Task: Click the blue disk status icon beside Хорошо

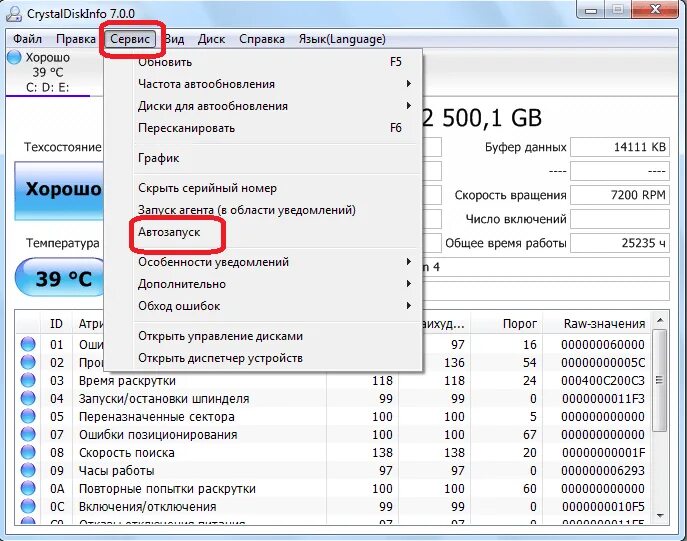Action: coord(14,57)
